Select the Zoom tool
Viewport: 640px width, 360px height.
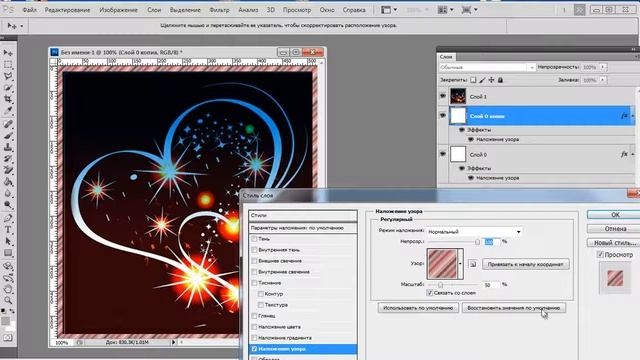click(8, 301)
